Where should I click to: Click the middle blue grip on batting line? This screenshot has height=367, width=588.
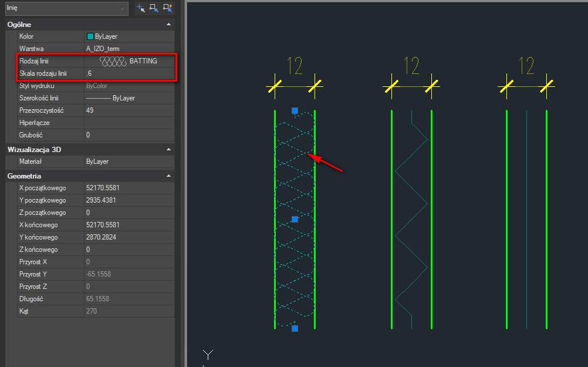tap(295, 219)
